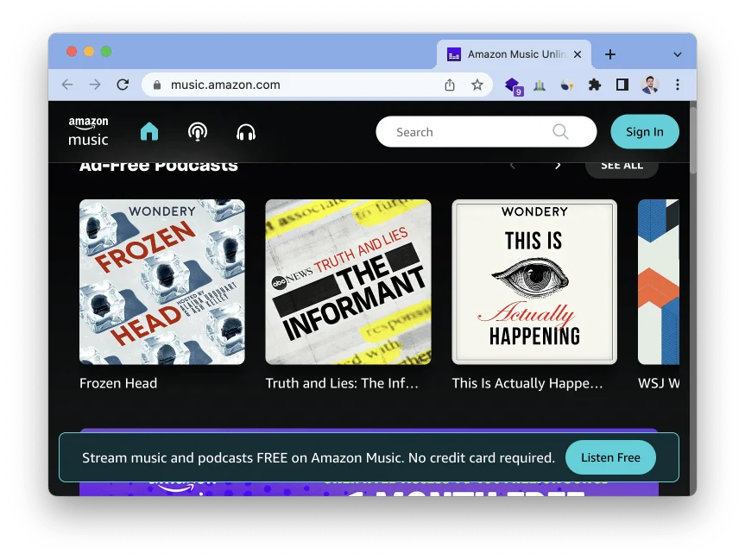Toggle the browser side panel
Image resolution: width=745 pixels, height=560 pixels.
click(x=622, y=85)
